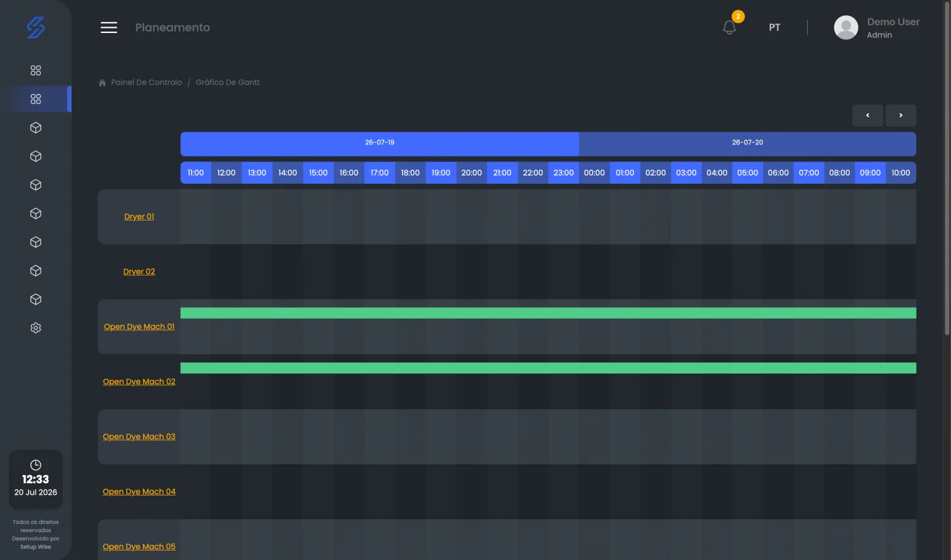
Task: Open the hamburger menu
Action: pyautogui.click(x=109, y=27)
